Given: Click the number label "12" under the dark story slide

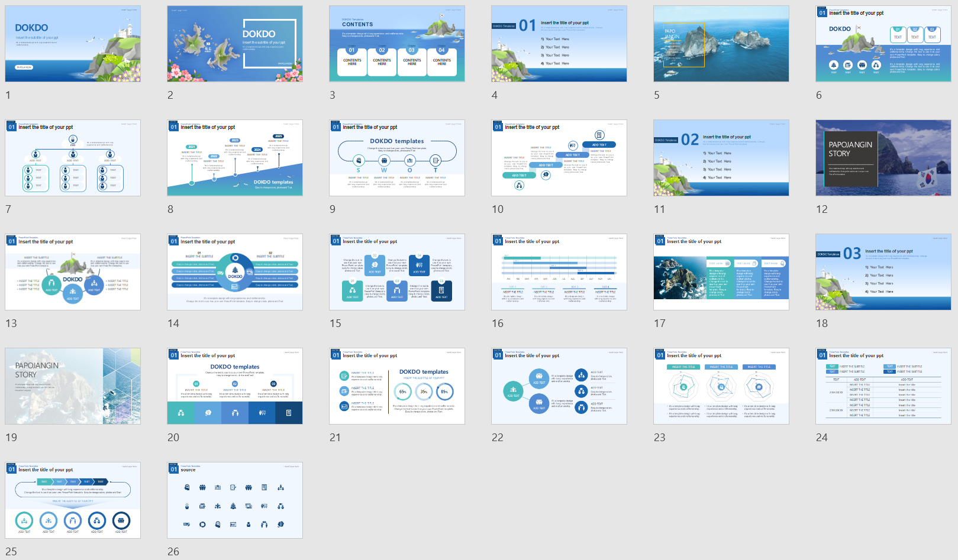Looking at the screenshot, I should coord(822,209).
